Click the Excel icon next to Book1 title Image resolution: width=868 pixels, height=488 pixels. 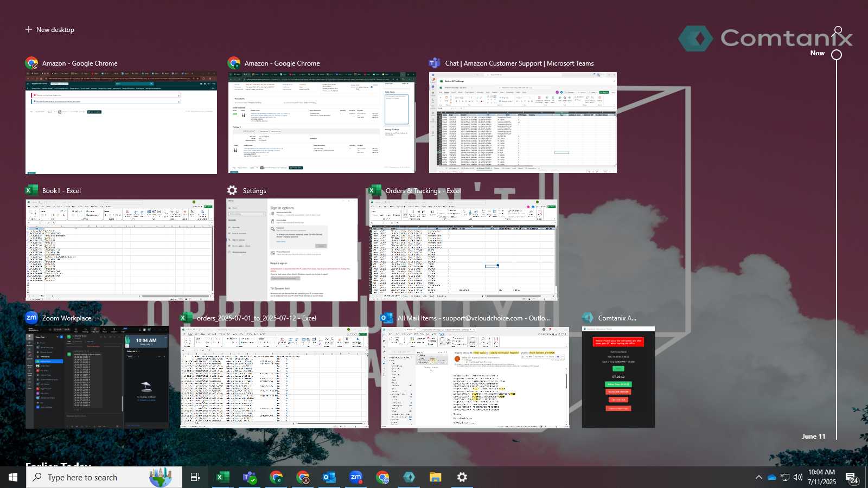(31, 190)
